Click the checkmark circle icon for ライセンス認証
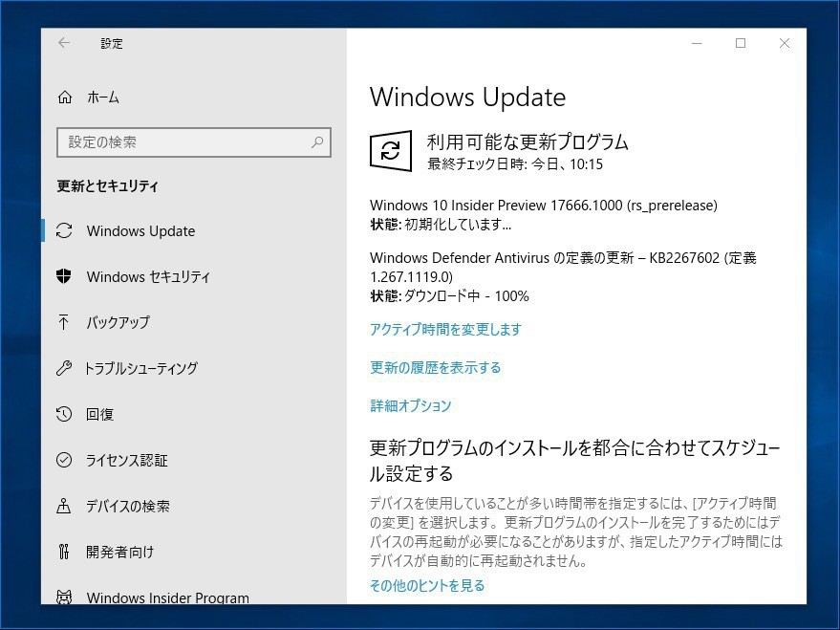The image size is (840, 630). tap(64, 460)
